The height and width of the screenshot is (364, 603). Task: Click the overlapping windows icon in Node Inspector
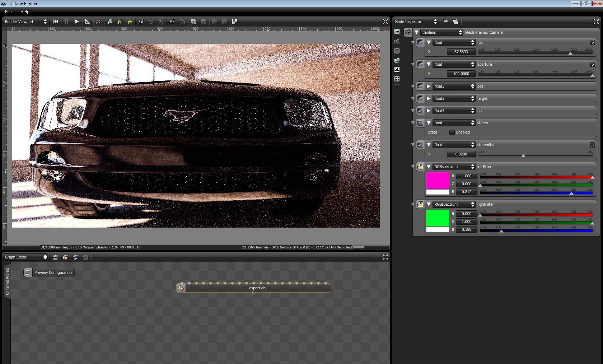pyautogui.click(x=455, y=22)
